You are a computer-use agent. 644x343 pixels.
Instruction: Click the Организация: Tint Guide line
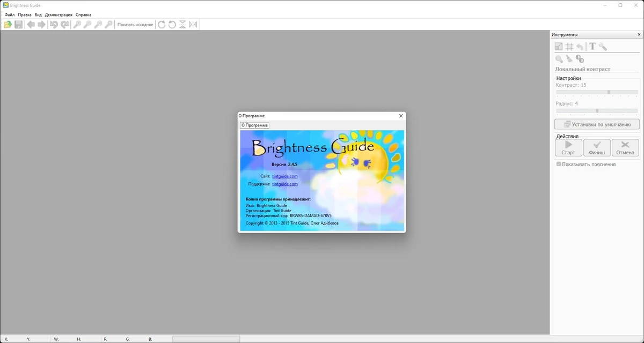(268, 211)
